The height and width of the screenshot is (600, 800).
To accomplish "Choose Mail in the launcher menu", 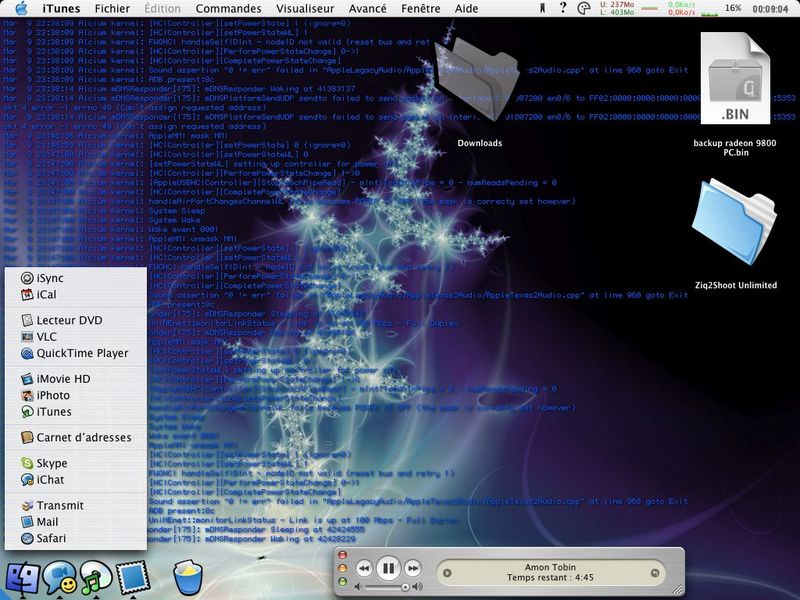I will pos(76,521).
